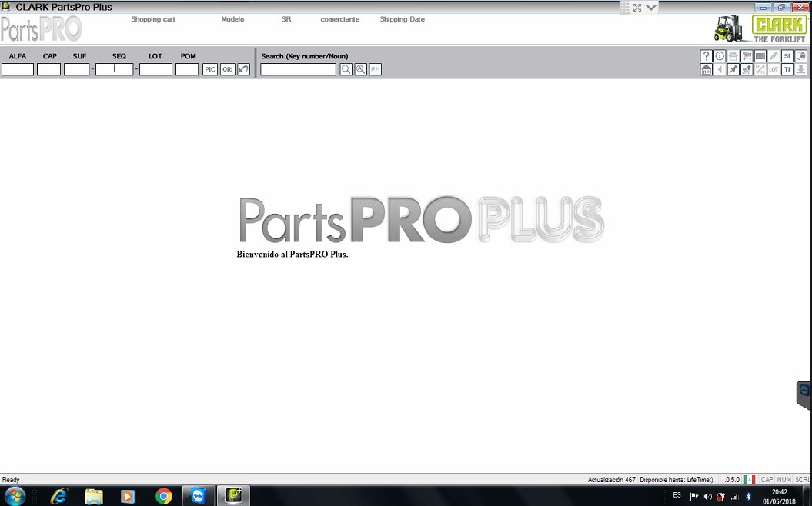The image size is (812, 506).
Task: Click the ES language indicator
Action: pyautogui.click(x=677, y=496)
